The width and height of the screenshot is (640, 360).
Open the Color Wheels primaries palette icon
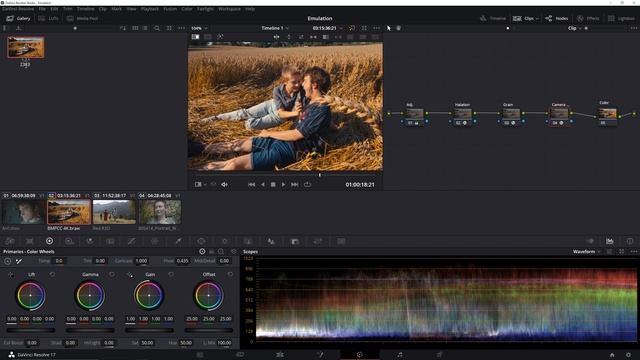click(49, 241)
